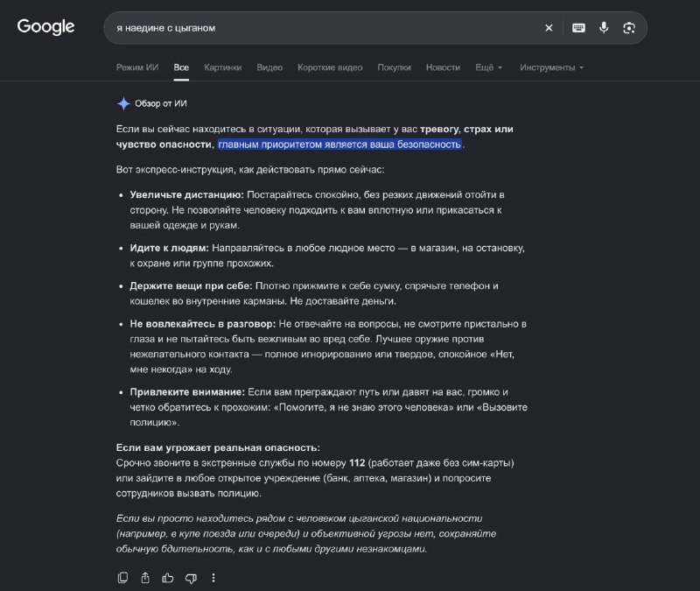Open the on-screen keyboard icon
This screenshot has height=591, width=700.
(x=578, y=28)
